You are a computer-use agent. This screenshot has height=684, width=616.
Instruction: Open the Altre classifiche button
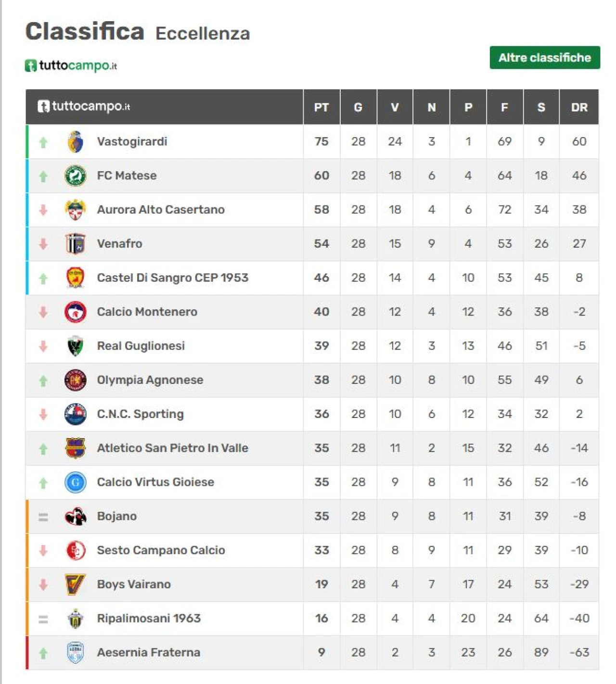coord(545,58)
